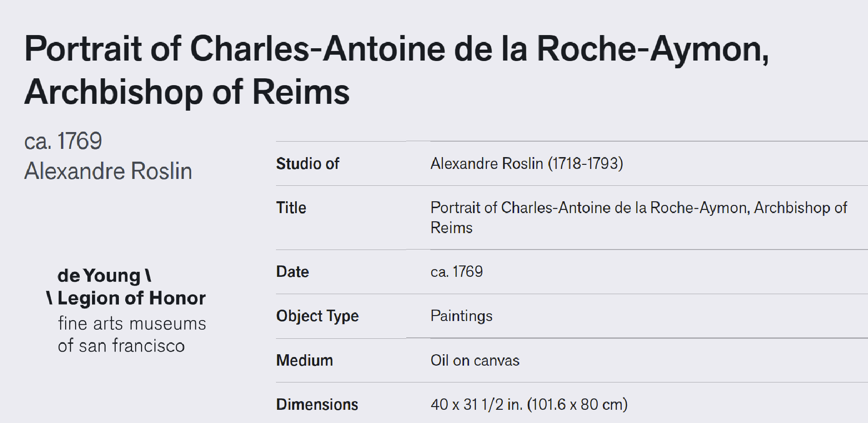Select the 'ca. 1769' date value in the table
This screenshot has height=423, width=868.
pos(456,272)
